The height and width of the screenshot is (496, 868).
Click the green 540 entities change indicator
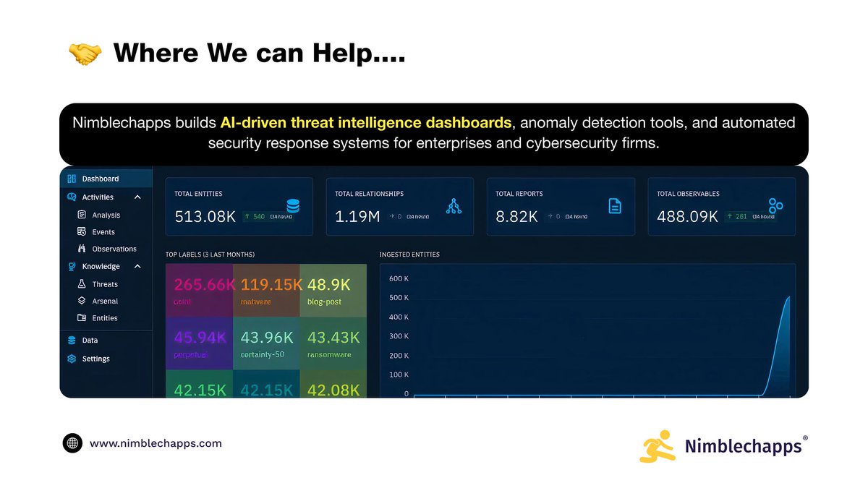pos(255,216)
